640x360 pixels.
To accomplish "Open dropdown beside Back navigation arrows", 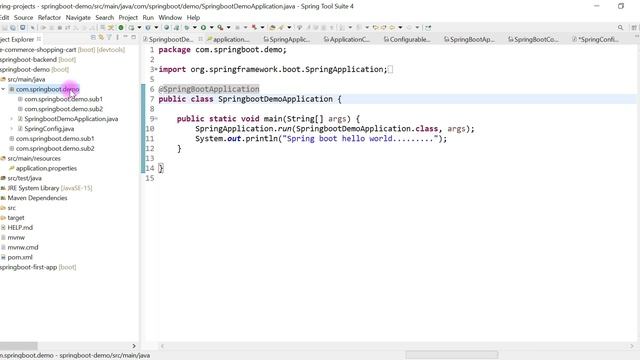I will [400, 27].
